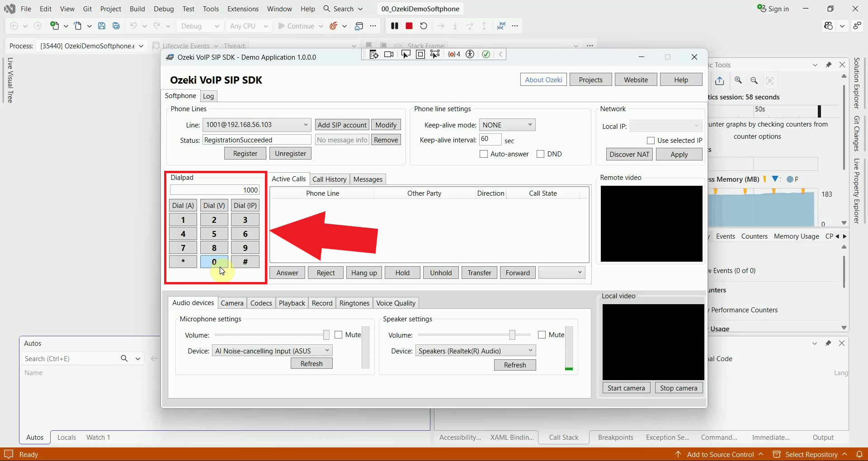Screen dimensions: 868x461
Task: Click Zoom Out icon in Diagnostic Tools
Action: click(x=754, y=80)
